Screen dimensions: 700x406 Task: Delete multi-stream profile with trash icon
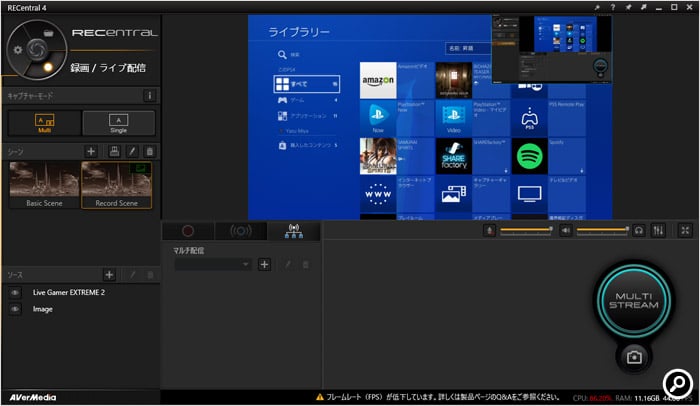(x=306, y=264)
